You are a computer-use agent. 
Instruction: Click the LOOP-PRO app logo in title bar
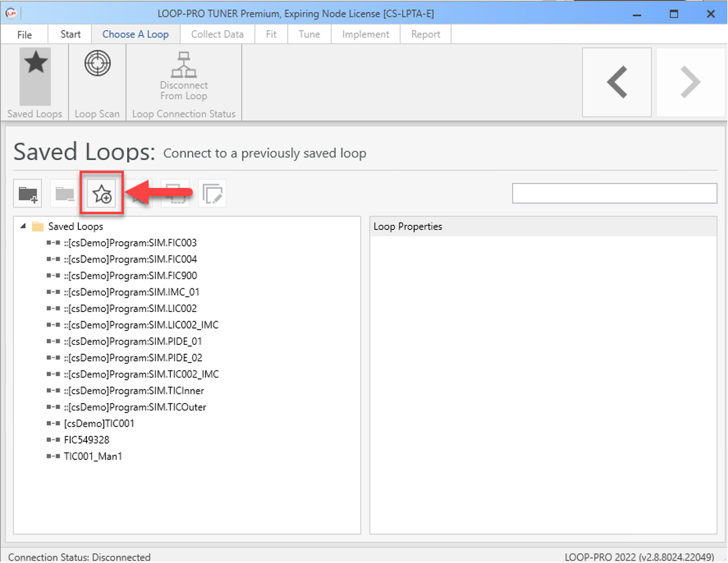(11, 13)
